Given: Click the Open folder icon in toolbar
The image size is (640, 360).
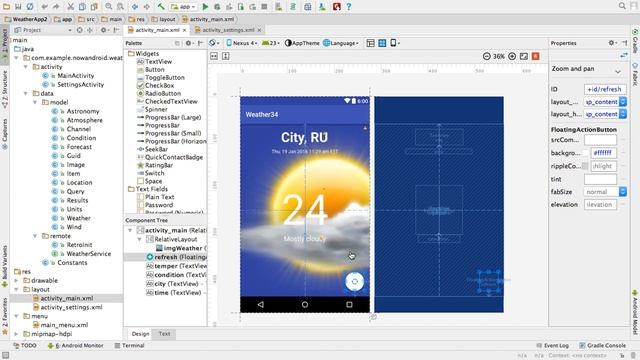Looking at the screenshot, I should 7,7.
